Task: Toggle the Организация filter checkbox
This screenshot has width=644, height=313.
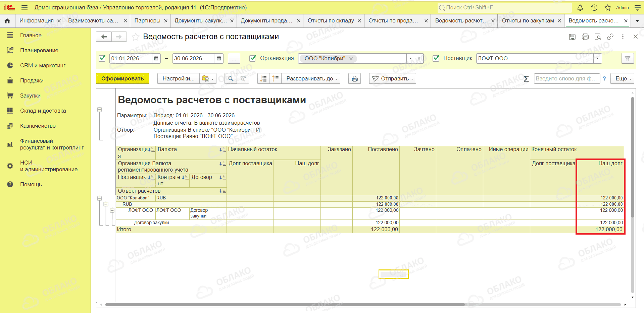Action: click(253, 58)
